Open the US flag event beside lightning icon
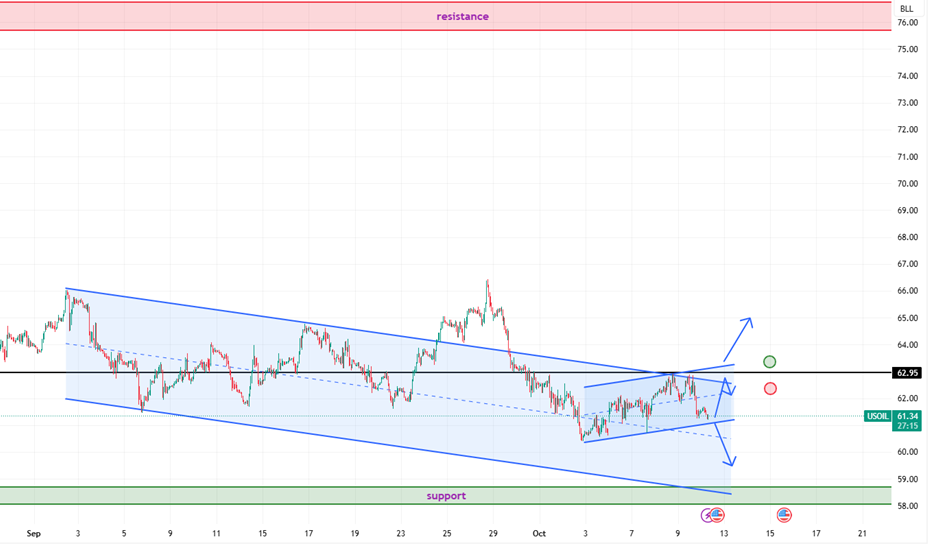Viewport: 934px width, 545px height. [718, 515]
